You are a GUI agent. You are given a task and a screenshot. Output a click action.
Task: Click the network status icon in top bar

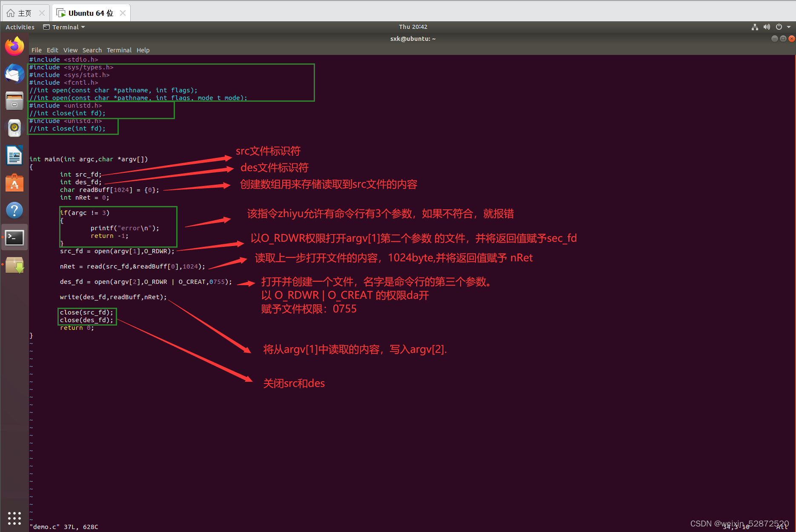755,26
